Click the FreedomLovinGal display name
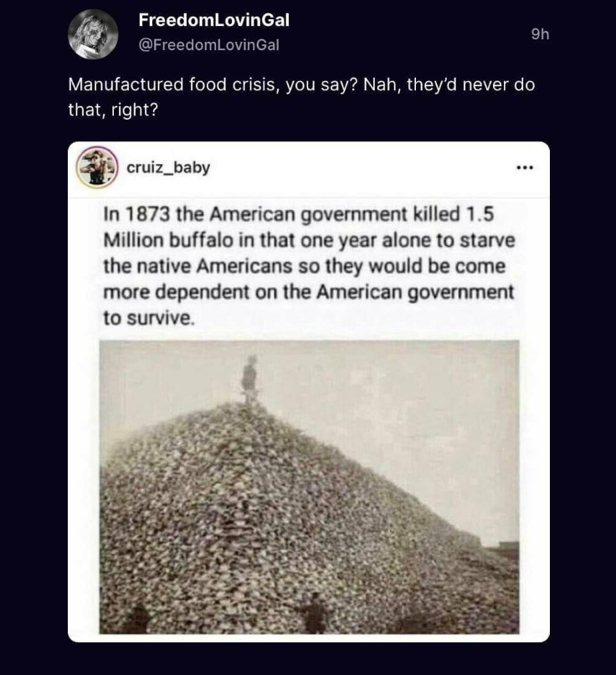 pyautogui.click(x=213, y=20)
